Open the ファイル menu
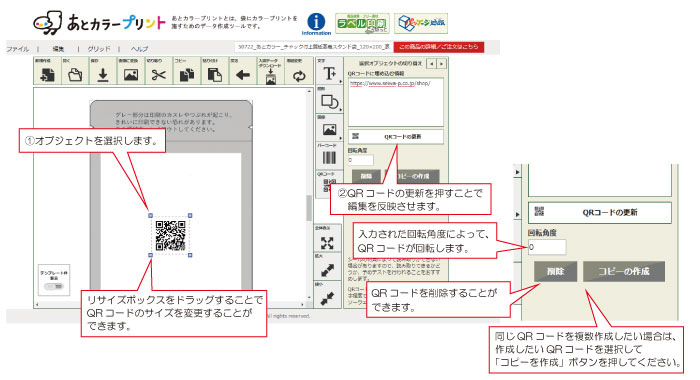The height and width of the screenshot is (380, 700). click(x=17, y=49)
